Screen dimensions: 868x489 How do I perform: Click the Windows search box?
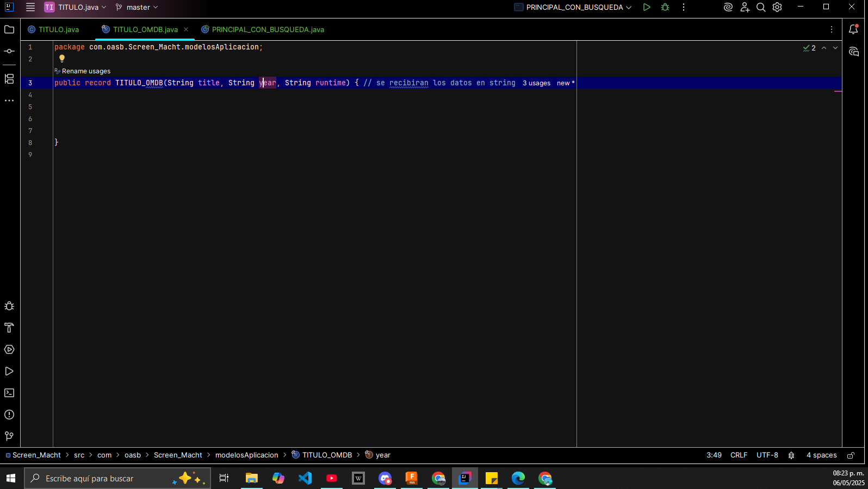(x=117, y=478)
